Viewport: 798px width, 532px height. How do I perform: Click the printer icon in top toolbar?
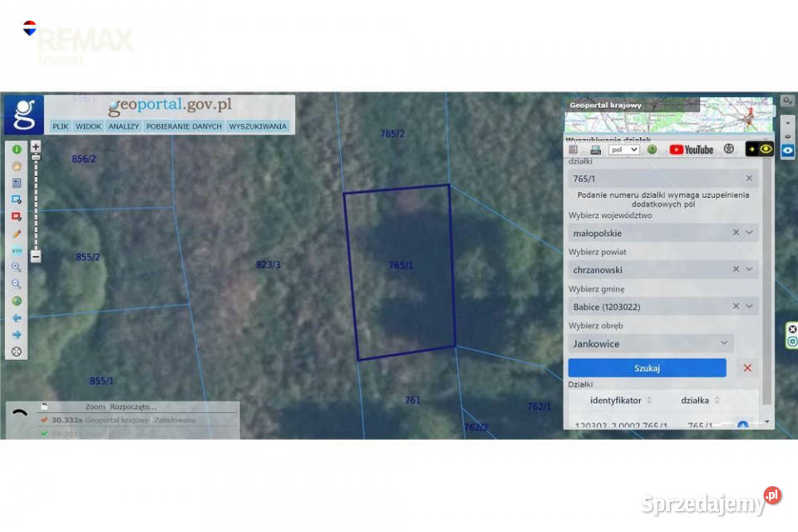(x=595, y=150)
